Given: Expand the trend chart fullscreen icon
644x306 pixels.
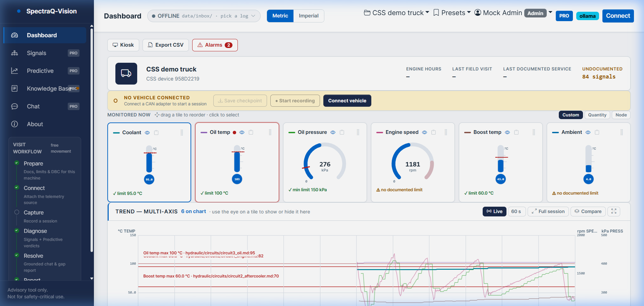Looking at the screenshot, I should (x=614, y=211).
